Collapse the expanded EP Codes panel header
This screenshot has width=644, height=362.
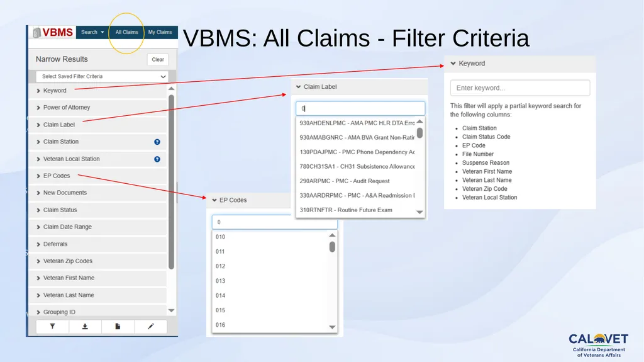pyautogui.click(x=249, y=200)
